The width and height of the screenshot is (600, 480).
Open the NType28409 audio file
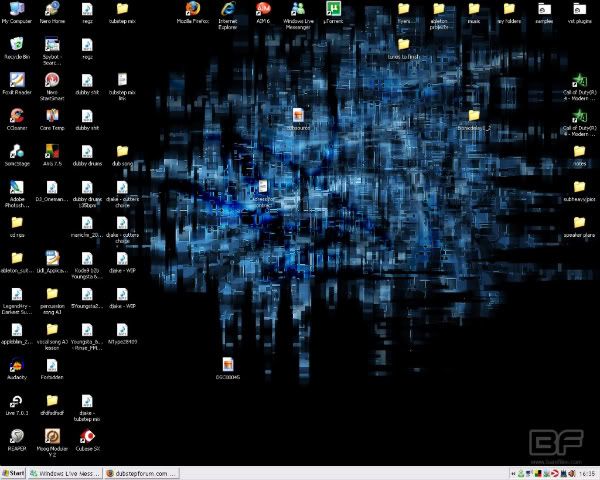(122, 333)
